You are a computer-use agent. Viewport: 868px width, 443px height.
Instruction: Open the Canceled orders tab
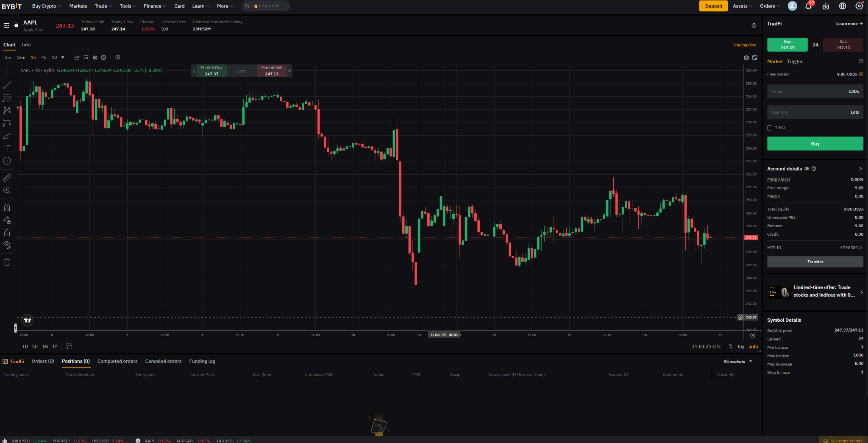tap(163, 361)
